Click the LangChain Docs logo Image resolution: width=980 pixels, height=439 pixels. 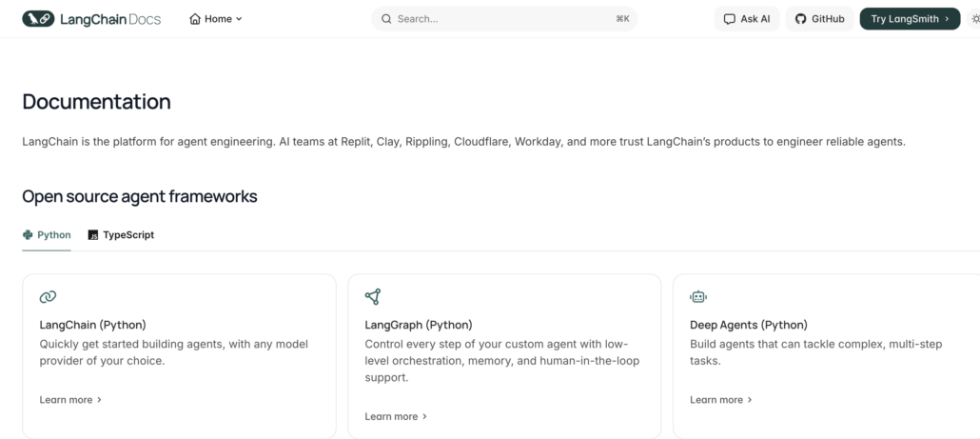(91, 18)
